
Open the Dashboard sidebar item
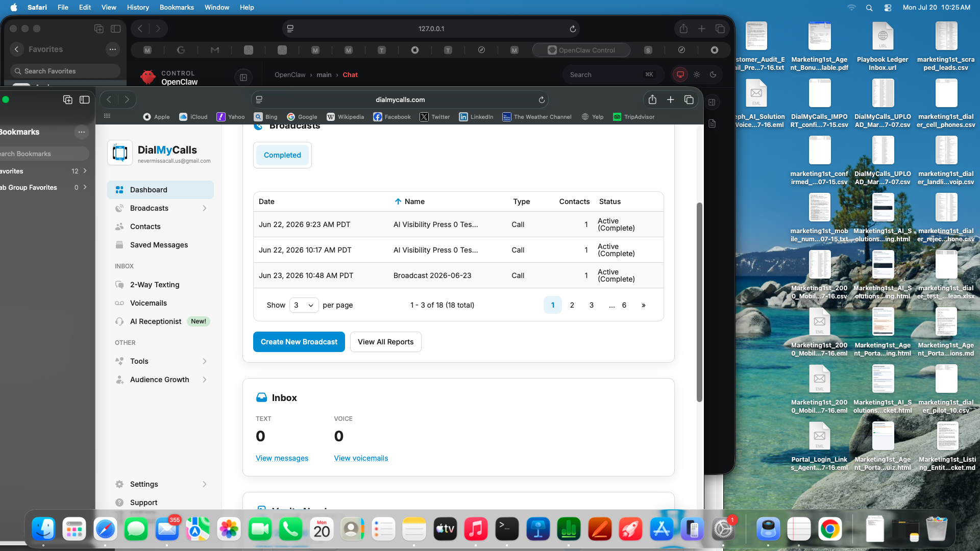pos(160,190)
